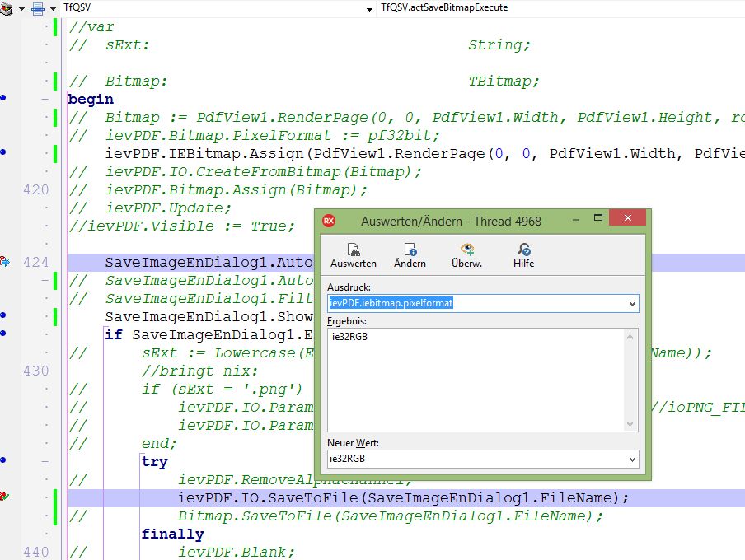Image resolution: width=745 pixels, height=560 pixels.
Task: Click the Überw. add watch button
Action: [x=467, y=255]
